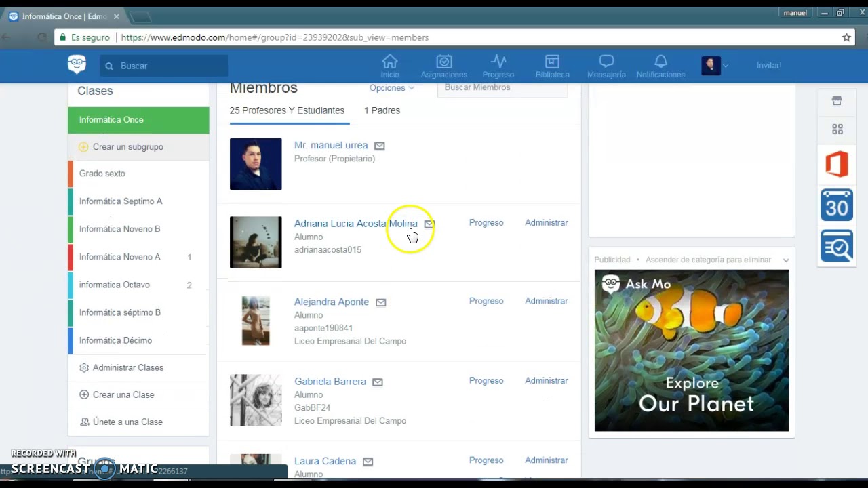
Task: Select the Asignaciones icon
Action: (443, 65)
